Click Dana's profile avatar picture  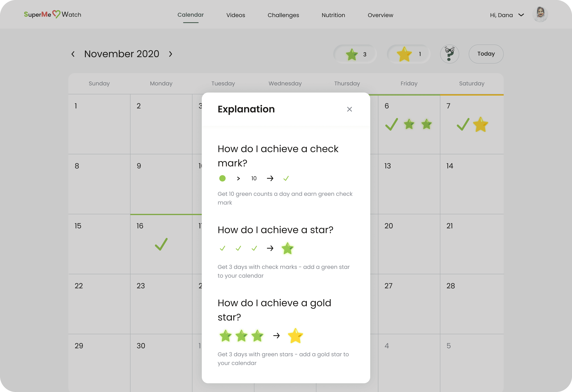[x=540, y=14]
